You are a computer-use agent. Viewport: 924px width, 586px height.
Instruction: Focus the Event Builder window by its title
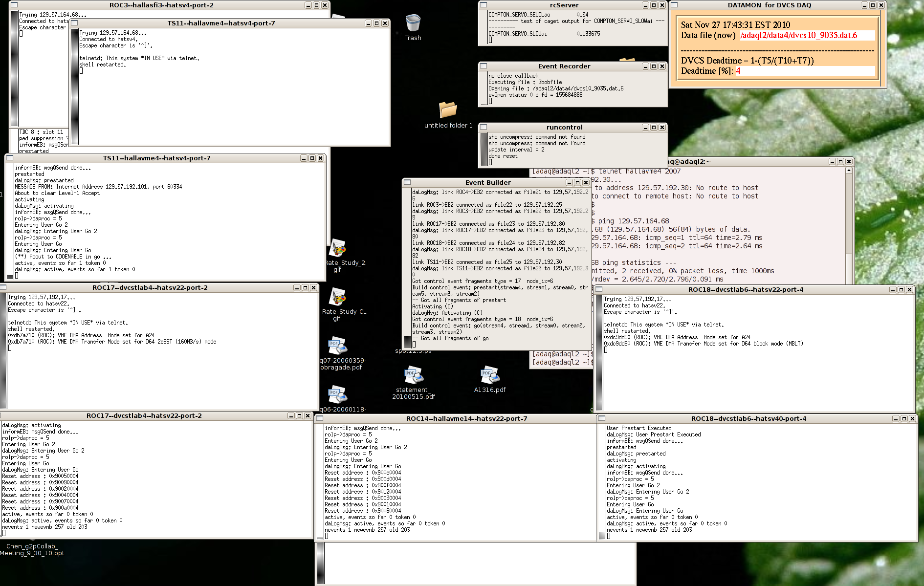click(488, 182)
